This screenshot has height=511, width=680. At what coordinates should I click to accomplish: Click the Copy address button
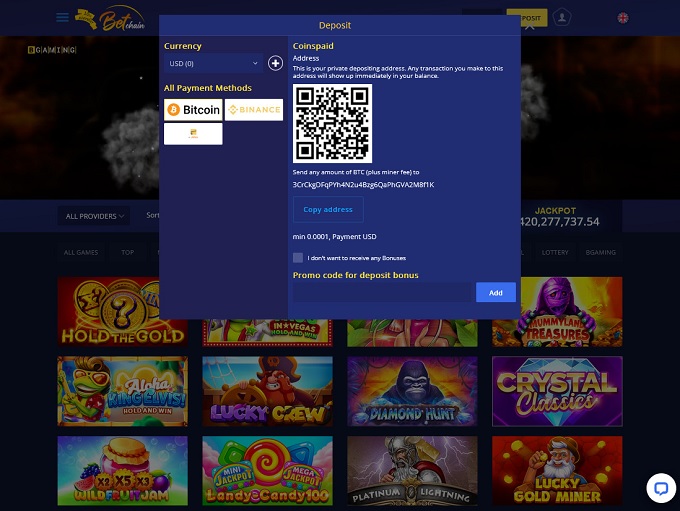click(x=328, y=210)
